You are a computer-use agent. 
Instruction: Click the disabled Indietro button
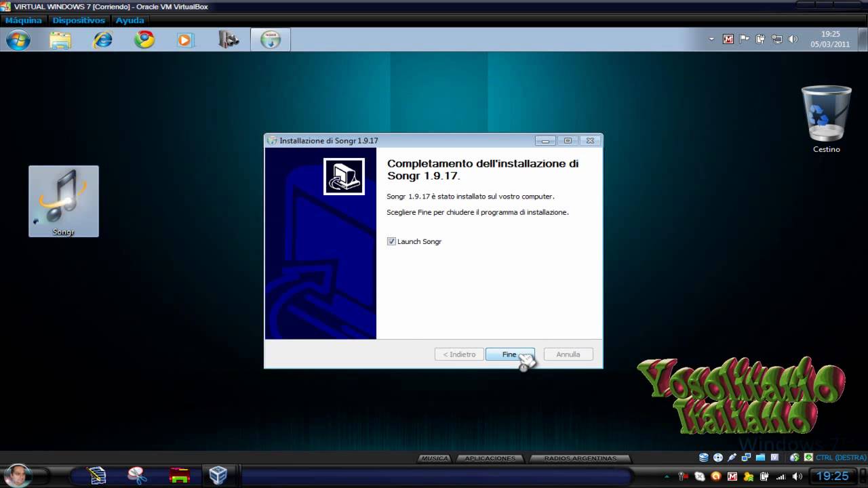tap(459, 354)
